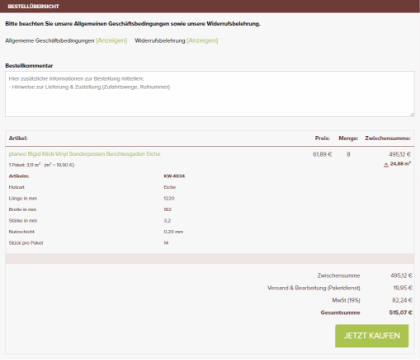
Task: Select the Holzart value Eiche
Action: [170, 187]
